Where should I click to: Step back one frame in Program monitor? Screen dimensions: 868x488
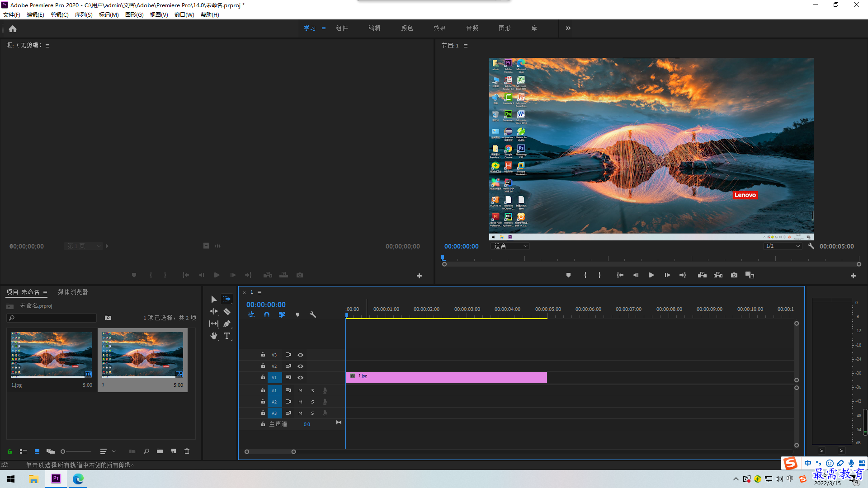(x=636, y=275)
